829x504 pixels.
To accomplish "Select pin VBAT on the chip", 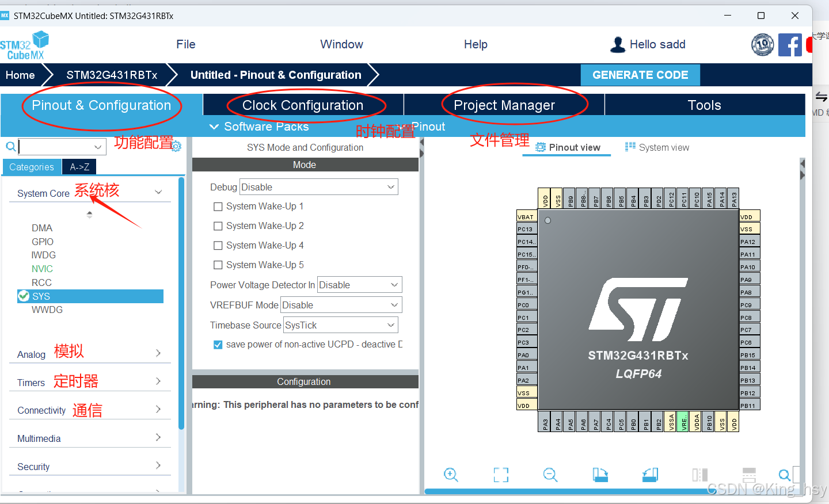I will [x=527, y=216].
